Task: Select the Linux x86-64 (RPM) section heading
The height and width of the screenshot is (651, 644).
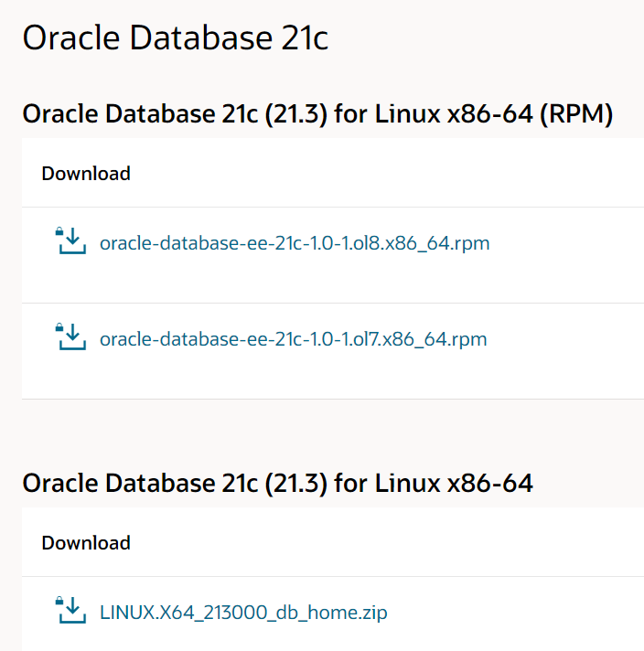Action: (317, 114)
